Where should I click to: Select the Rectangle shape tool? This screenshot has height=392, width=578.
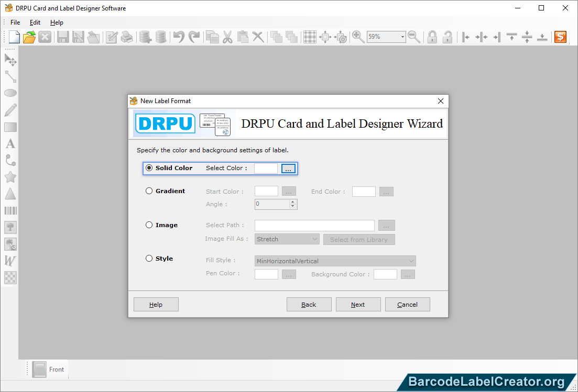pyautogui.click(x=10, y=127)
